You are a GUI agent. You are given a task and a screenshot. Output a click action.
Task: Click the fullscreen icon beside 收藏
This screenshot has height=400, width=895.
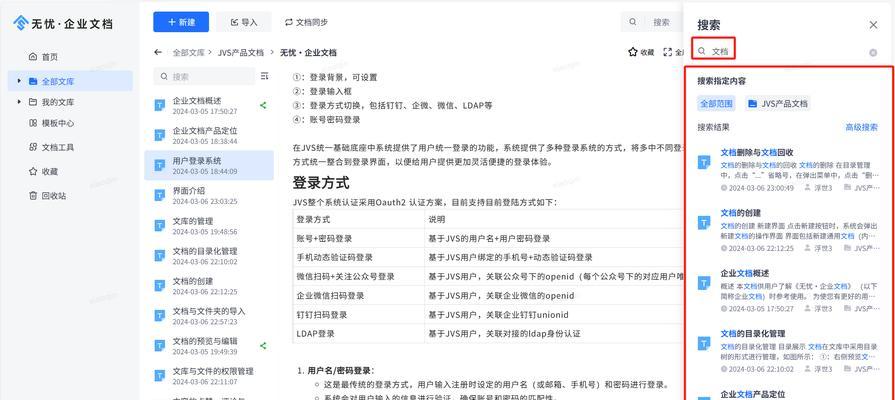point(668,52)
